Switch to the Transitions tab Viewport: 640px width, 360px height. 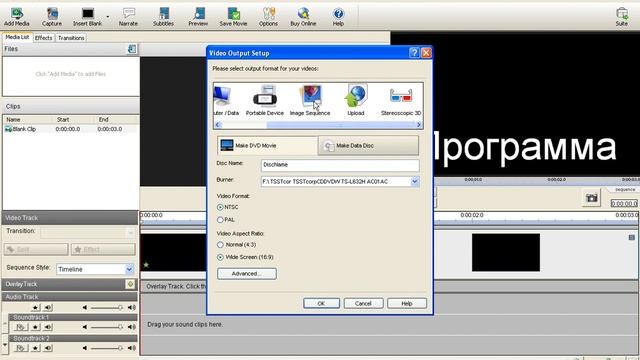click(x=71, y=38)
